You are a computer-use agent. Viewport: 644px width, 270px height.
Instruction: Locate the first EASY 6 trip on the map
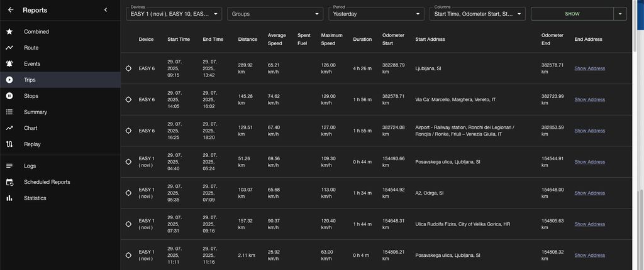tap(128, 68)
